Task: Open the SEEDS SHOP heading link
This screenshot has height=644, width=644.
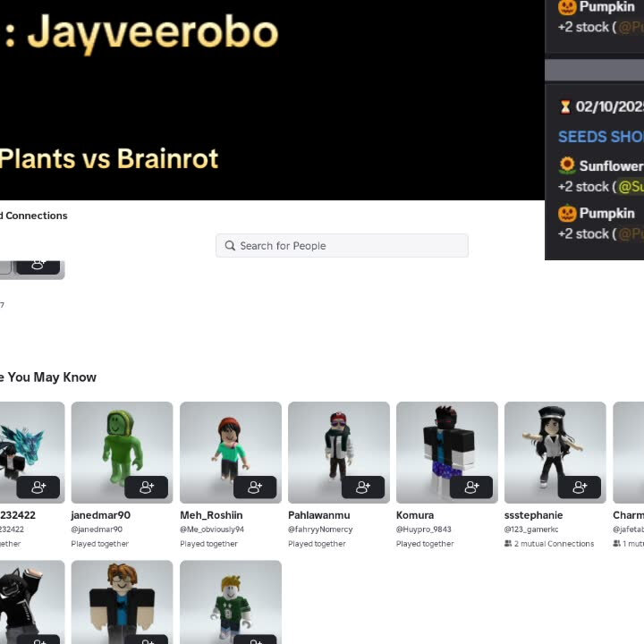Action: point(600,137)
